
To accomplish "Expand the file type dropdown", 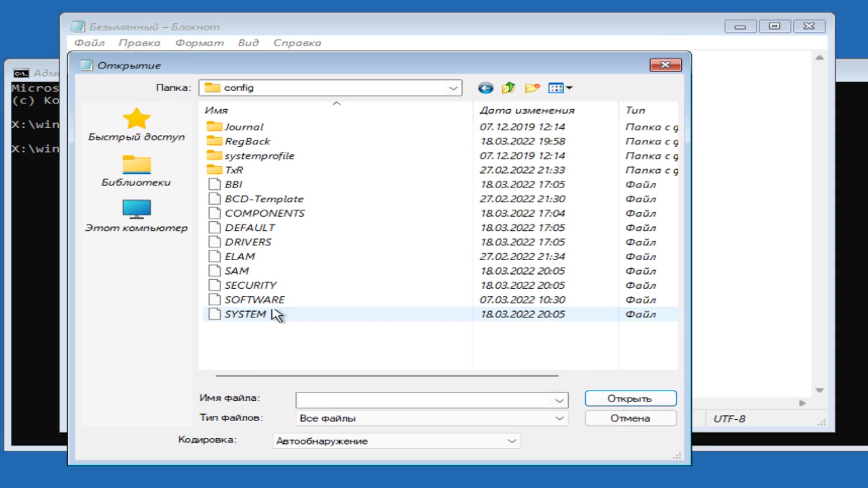I will [559, 418].
